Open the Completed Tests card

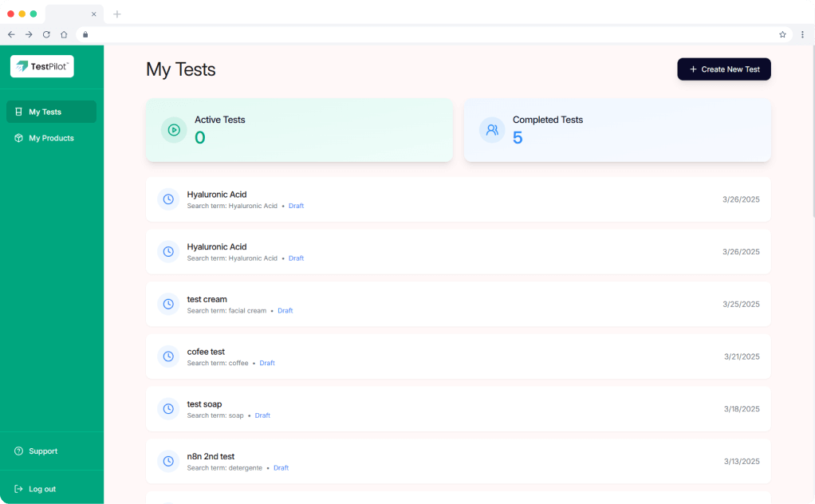pos(617,130)
